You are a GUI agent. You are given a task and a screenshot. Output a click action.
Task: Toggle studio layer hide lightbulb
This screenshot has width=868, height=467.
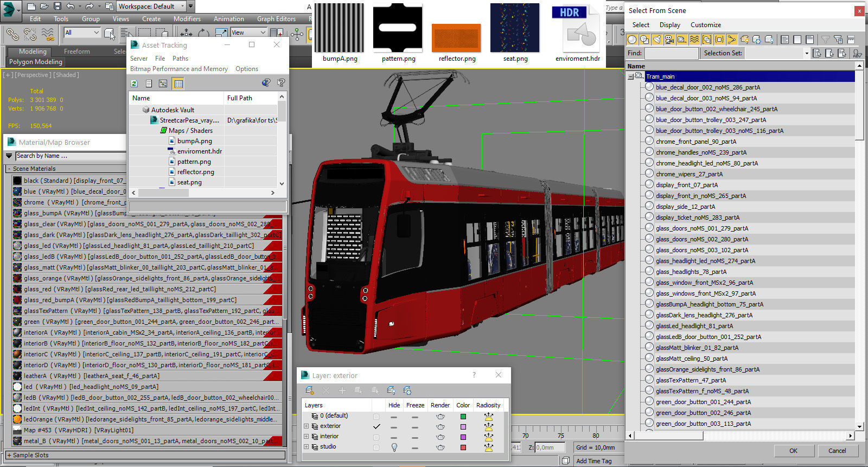(x=394, y=447)
